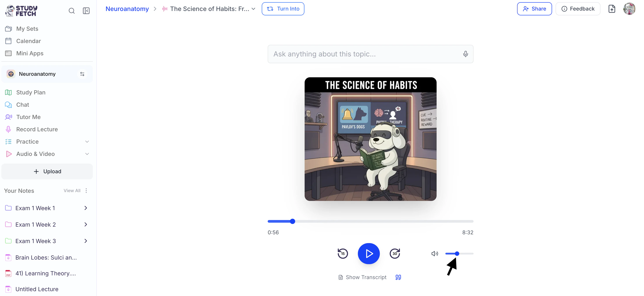Screen dimensions: 644x296
Task: Click the StudyFetch logo
Action: coord(21,11)
